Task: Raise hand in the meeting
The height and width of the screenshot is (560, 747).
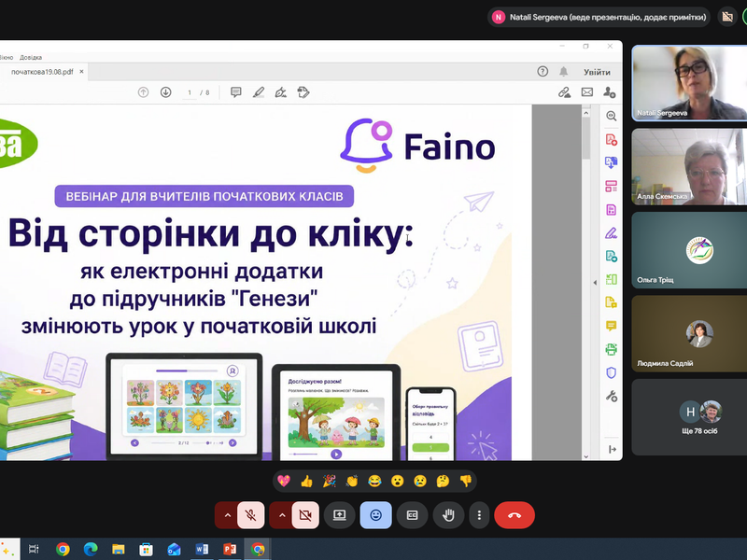Action: (x=448, y=515)
